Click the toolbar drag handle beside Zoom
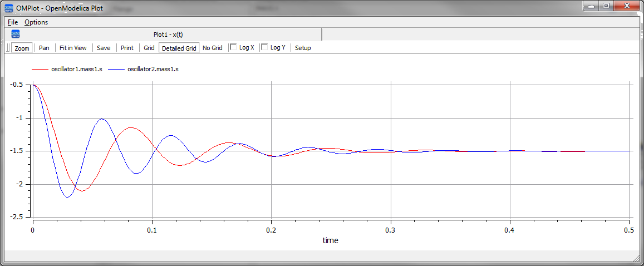Viewport: 644px width, 266px height. coord(8,48)
